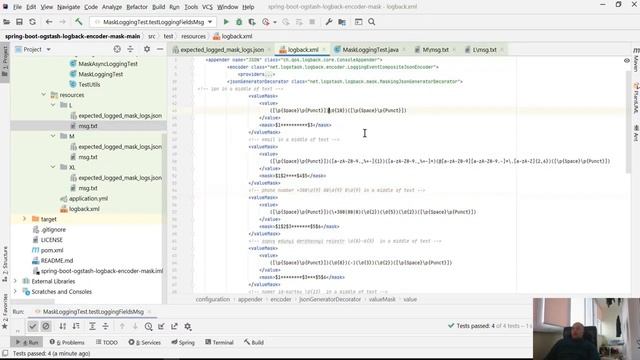This screenshot has width=640, height=360.
Task: Collapse all test results
Action: [105, 326]
